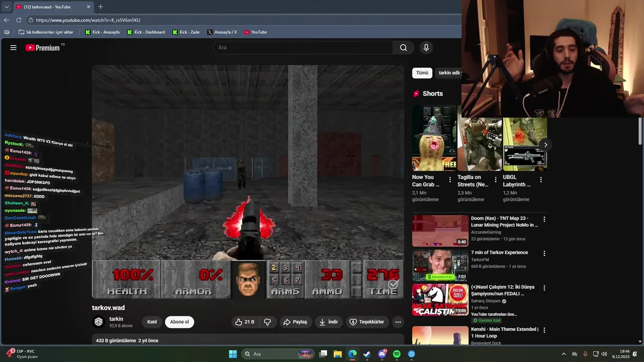
Task: Open '7 min of Tarkov Experience' video
Action: coord(440,265)
